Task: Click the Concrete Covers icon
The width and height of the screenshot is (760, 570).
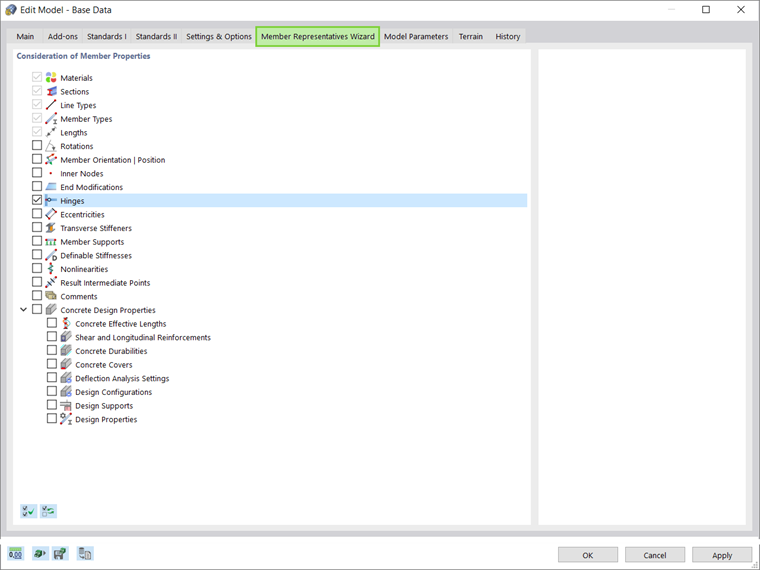Action: 66,364
